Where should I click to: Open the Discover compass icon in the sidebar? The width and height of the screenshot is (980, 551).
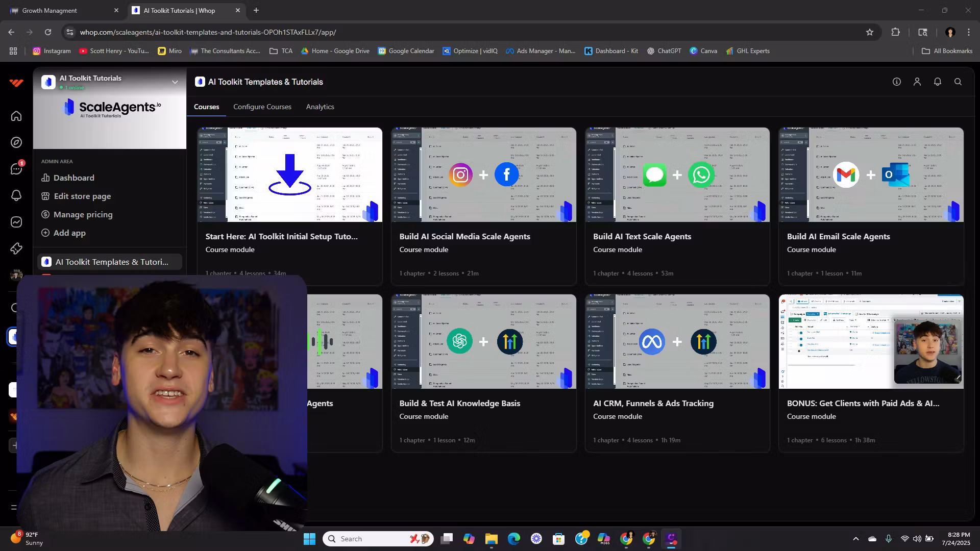16,142
